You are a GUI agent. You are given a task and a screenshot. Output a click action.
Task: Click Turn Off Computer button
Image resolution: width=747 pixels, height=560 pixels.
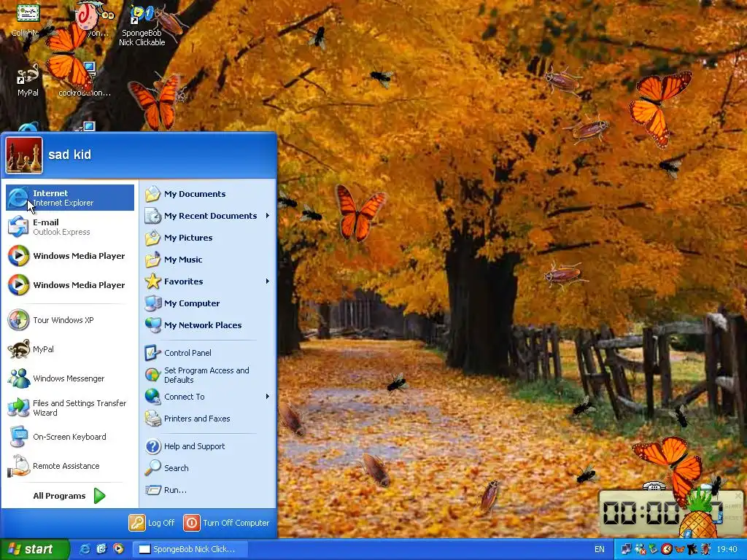coord(226,523)
